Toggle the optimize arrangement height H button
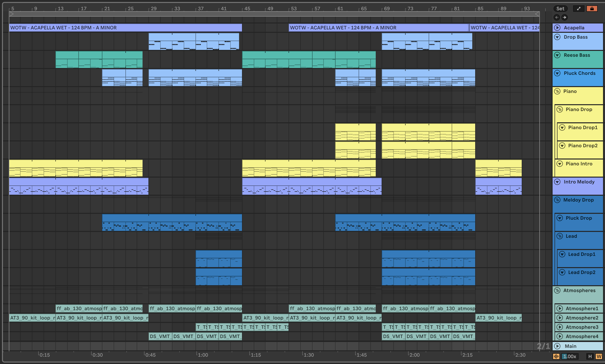 coord(590,356)
